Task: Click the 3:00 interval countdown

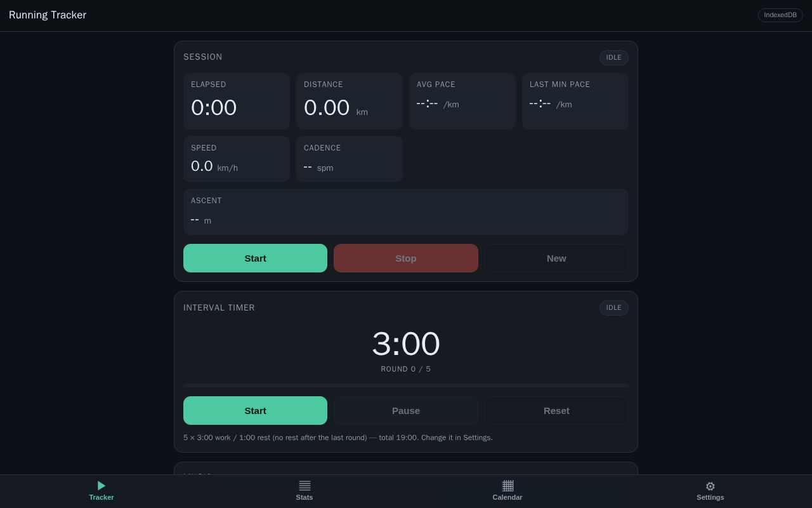Action: 406,344
